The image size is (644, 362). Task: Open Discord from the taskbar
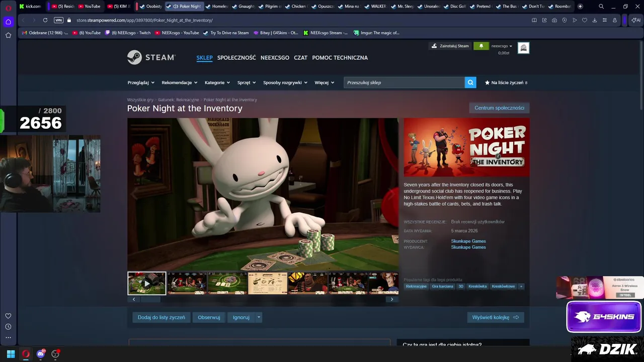[41, 354]
